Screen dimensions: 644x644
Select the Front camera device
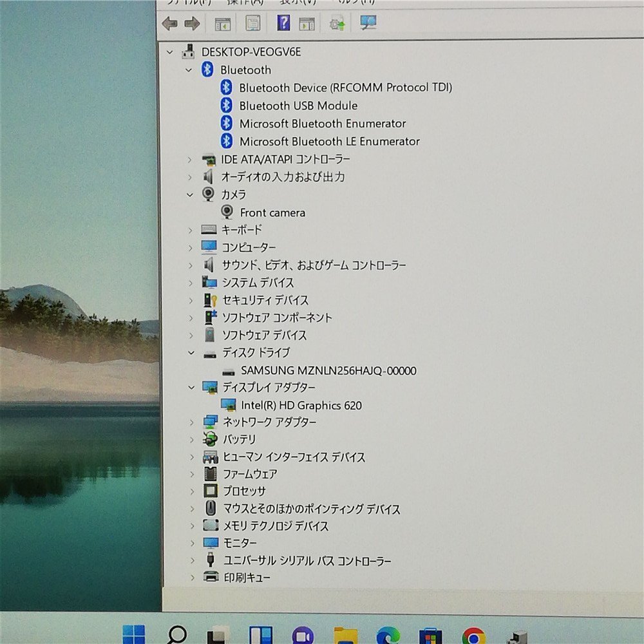(272, 213)
